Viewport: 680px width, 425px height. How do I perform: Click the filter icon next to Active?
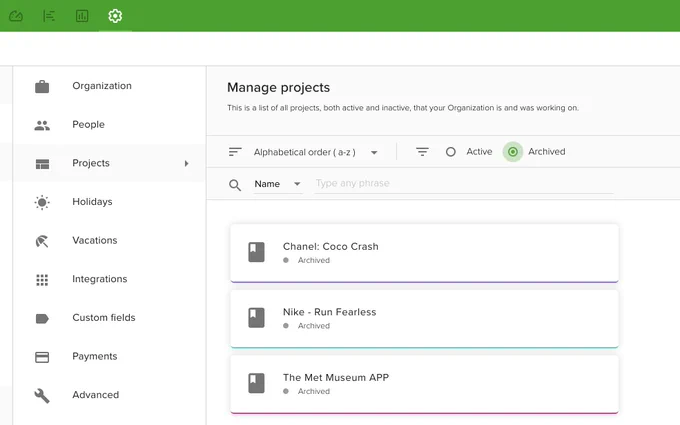(x=422, y=152)
